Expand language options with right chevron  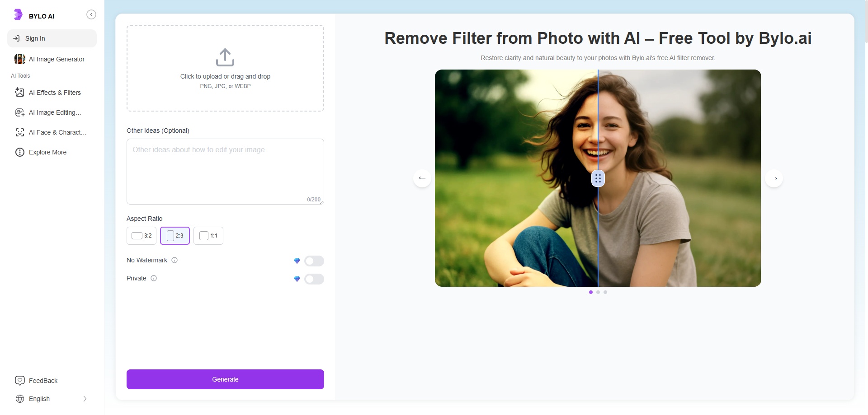pos(85,399)
